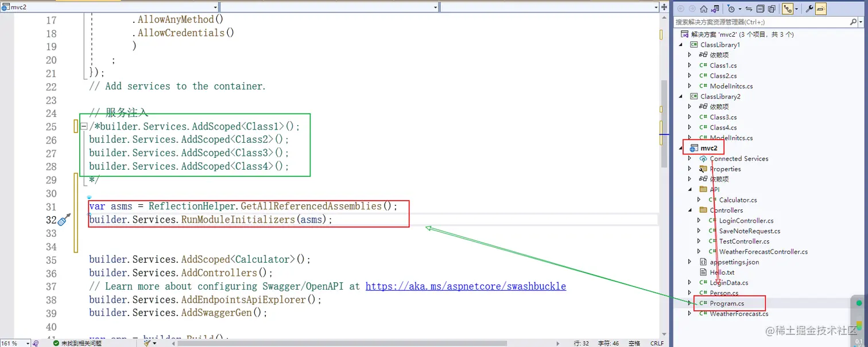Switch between solution and folder views
868x347 pixels.
pyautogui.click(x=715, y=9)
